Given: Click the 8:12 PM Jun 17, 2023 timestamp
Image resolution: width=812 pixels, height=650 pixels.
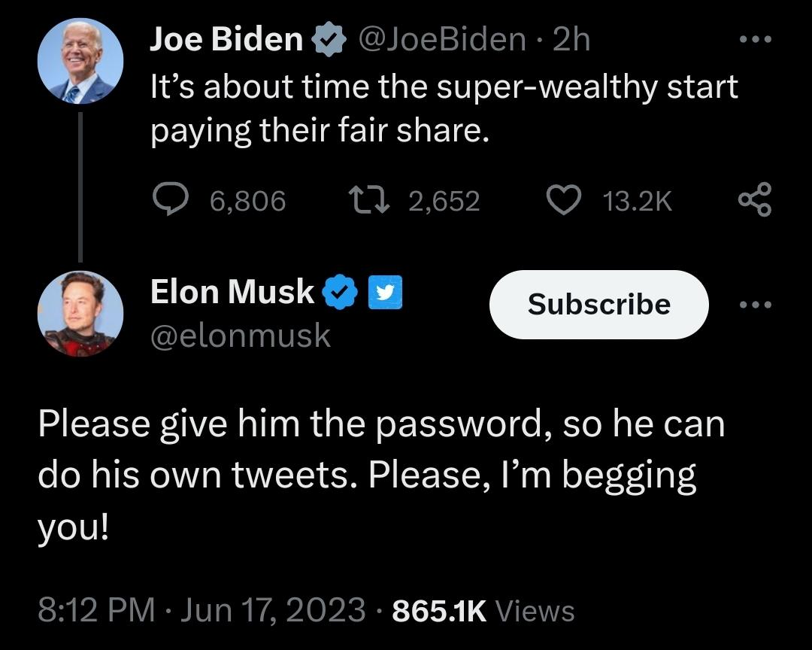Looking at the screenshot, I should point(202,610).
